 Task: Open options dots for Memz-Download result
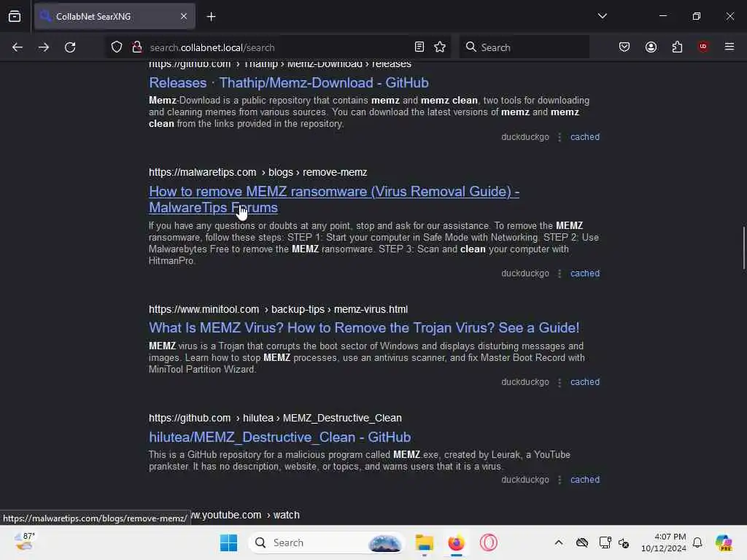560,137
